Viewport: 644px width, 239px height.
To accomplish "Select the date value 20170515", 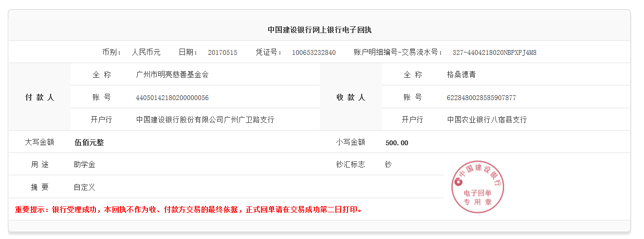I will pos(222,52).
